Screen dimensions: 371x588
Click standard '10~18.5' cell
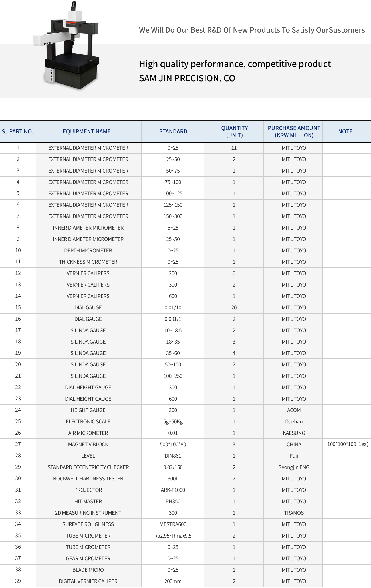[173, 330]
